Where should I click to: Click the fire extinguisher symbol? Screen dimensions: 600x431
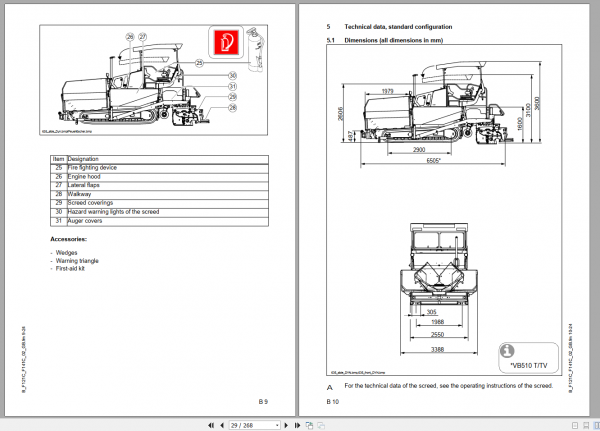point(226,41)
